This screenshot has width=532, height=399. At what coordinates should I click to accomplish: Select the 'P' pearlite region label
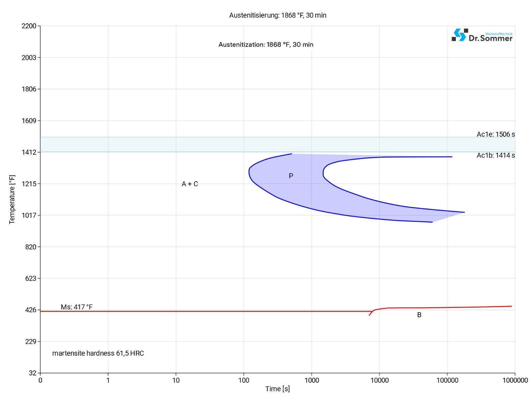pos(291,176)
